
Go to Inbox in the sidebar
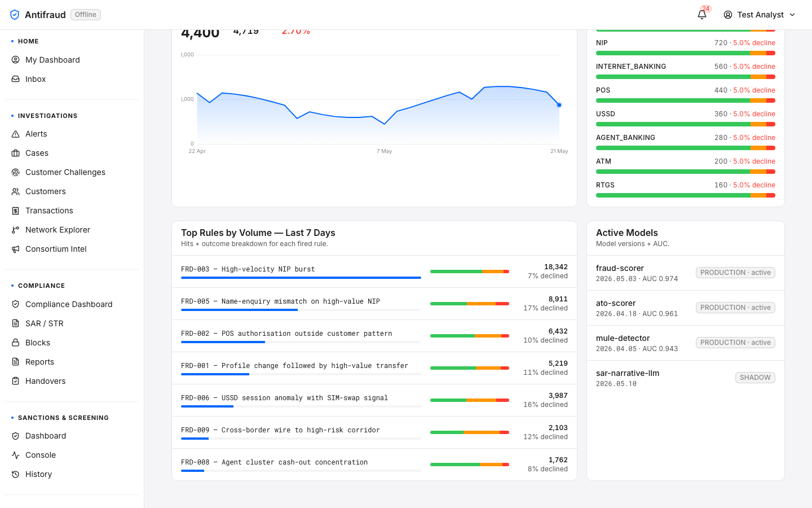coord(72,79)
